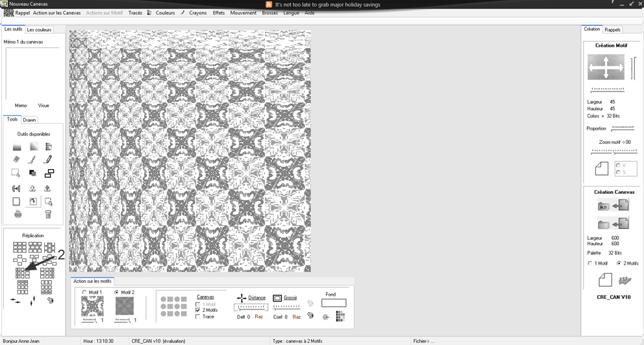Open the Couleurs menu
This screenshot has height=345, width=644.
165,13
